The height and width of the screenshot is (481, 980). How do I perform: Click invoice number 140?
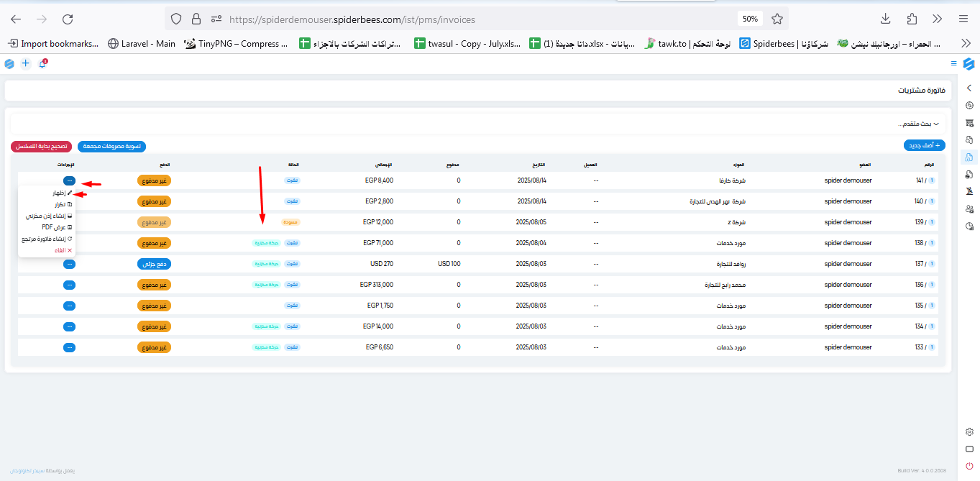click(x=920, y=201)
